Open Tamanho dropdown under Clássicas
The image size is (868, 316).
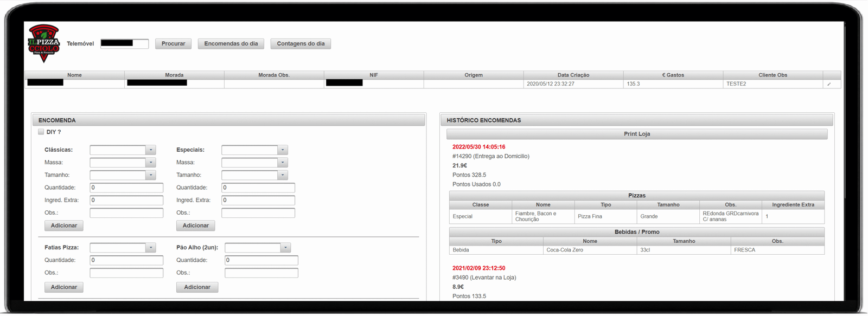123,175
